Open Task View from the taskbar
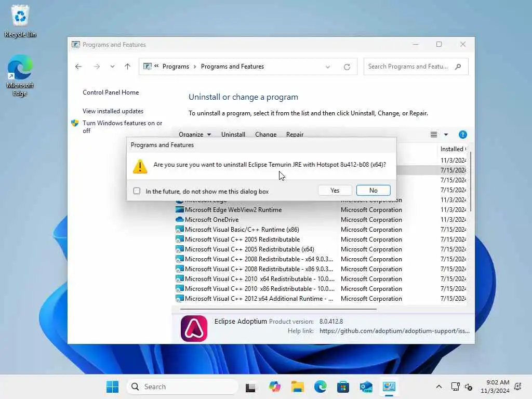This screenshot has width=532, height=399. pyautogui.click(x=250, y=387)
